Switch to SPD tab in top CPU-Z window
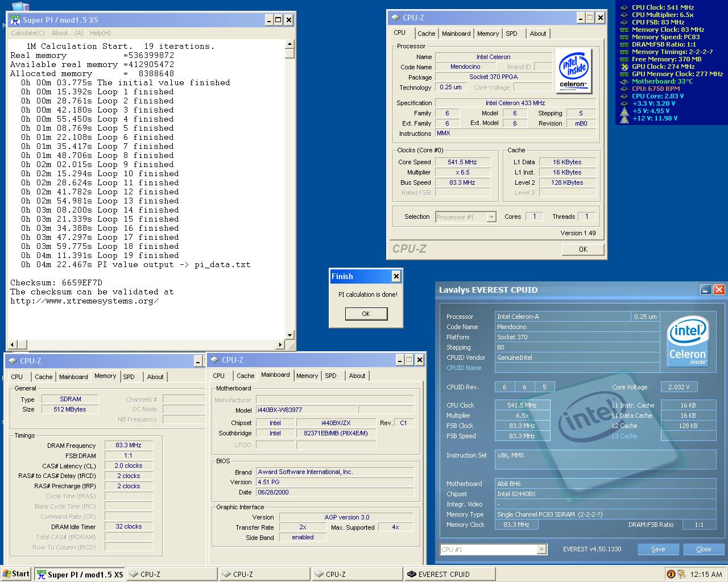728x582 pixels. point(511,34)
